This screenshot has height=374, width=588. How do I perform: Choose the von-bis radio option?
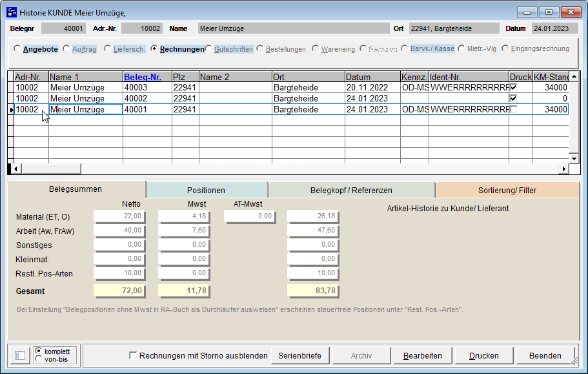click(x=38, y=359)
